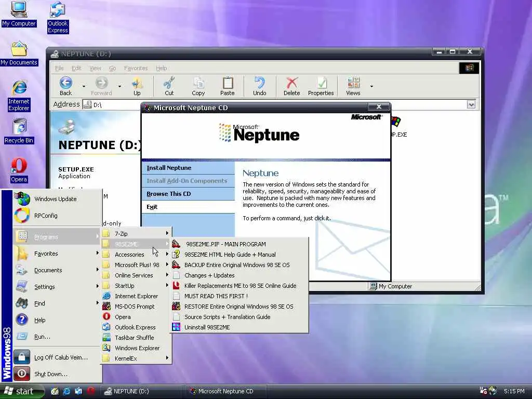
Task: Launch Opera from the desktop
Action: tap(19, 170)
